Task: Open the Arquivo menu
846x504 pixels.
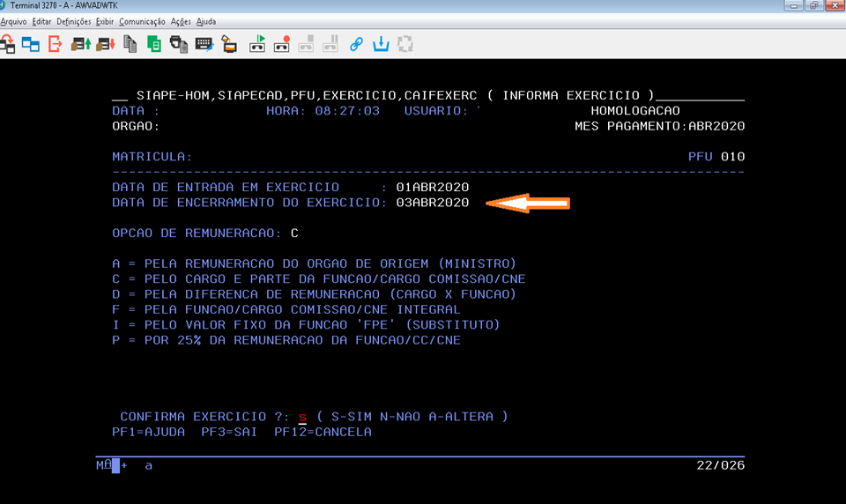Action: [13, 21]
